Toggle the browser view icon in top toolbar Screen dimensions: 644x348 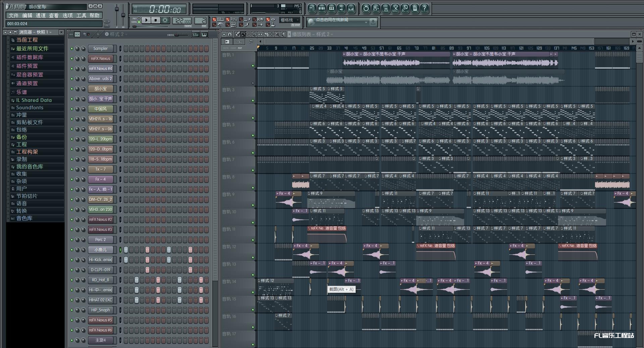click(341, 8)
